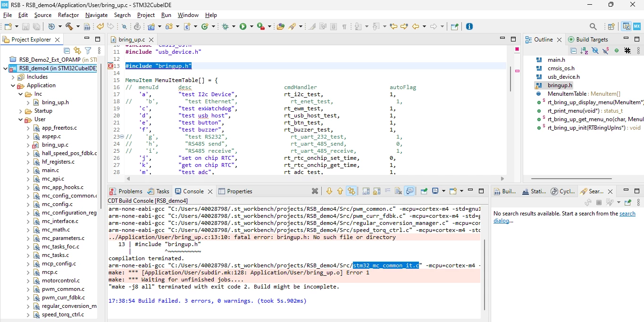Switch to the C/C++ perspective icon
Screen dimensions: 644x322
[x=627, y=26]
